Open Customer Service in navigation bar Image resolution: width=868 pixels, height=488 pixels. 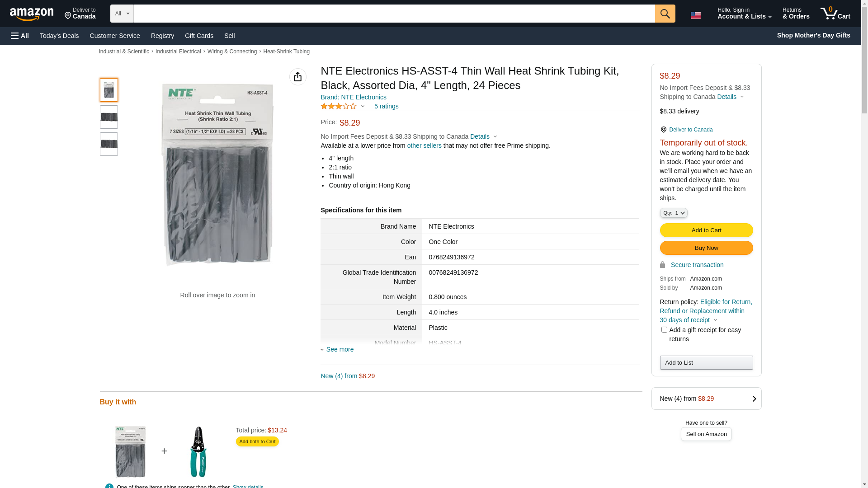(115, 36)
